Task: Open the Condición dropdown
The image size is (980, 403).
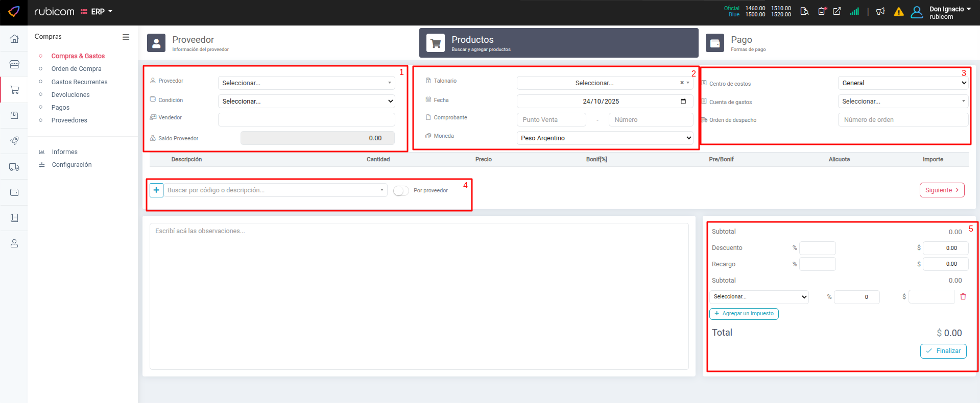Action: 306,102
